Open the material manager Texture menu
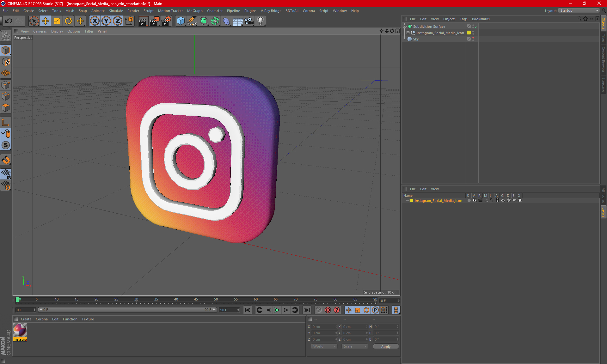 pyautogui.click(x=88, y=319)
